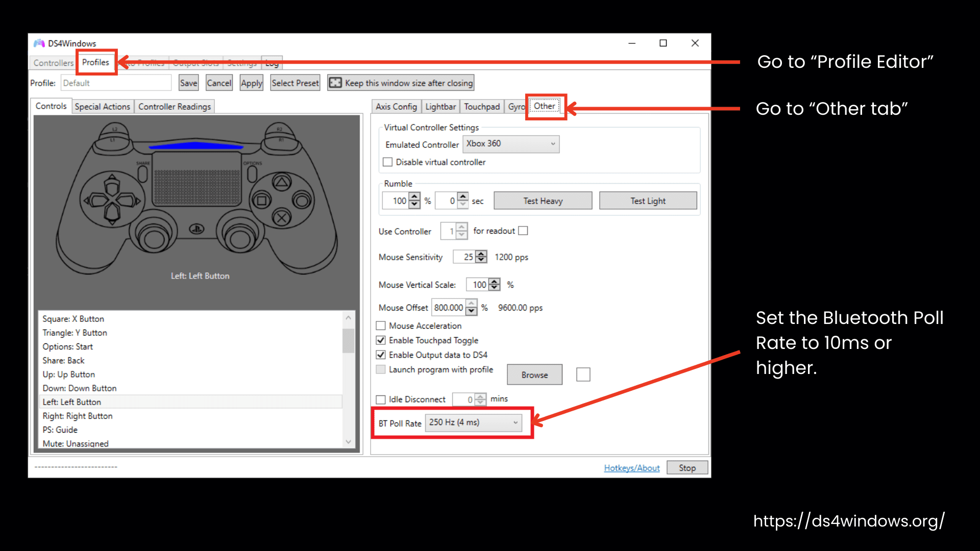
Task: Adjust Mouse Sensitivity stepper
Action: 481,257
